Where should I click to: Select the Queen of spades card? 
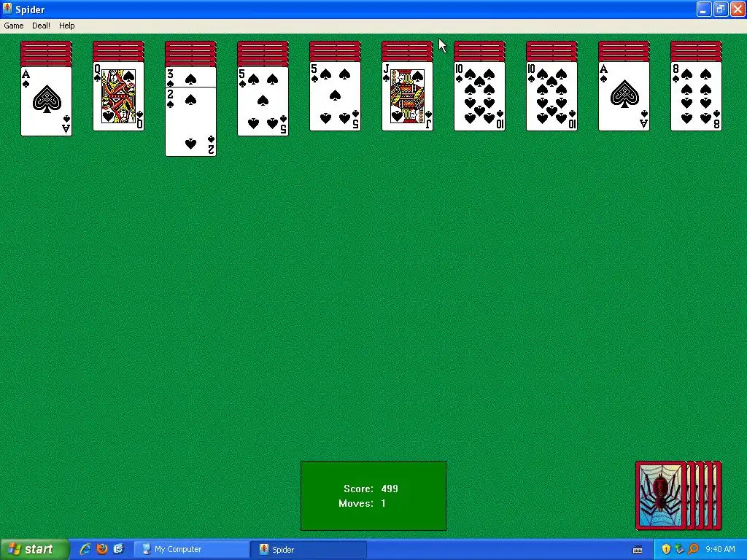click(118, 96)
